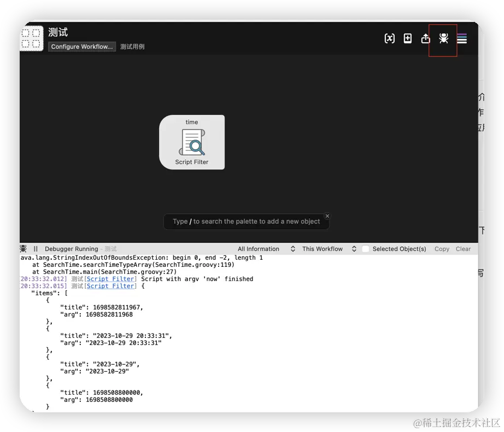Open the workflow variables {x} icon
This screenshot has height=432, width=504.
coord(390,39)
